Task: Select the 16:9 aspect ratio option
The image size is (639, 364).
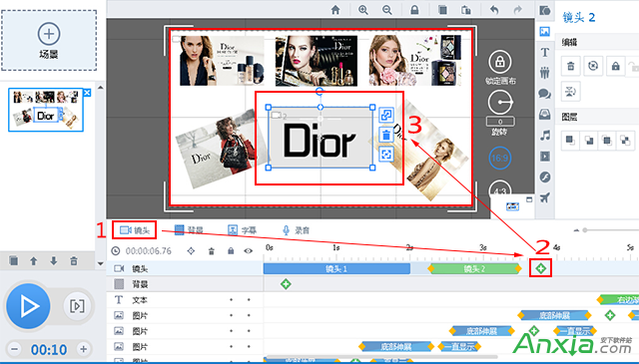Action: (499, 158)
